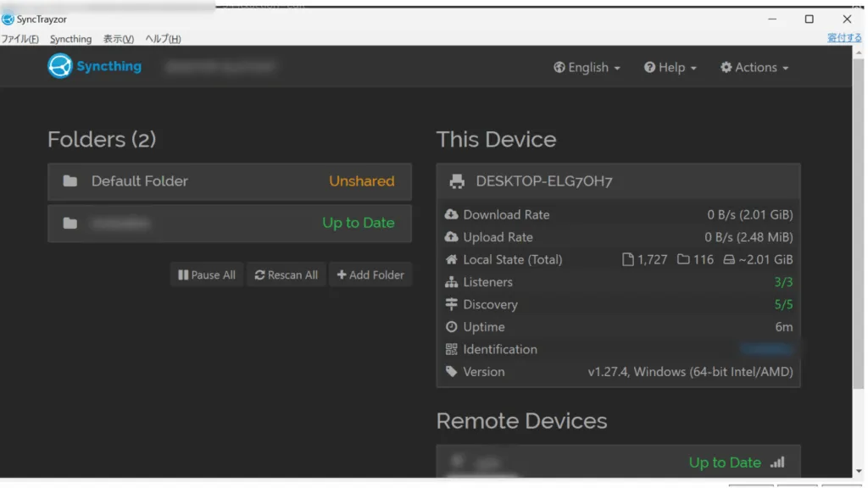Click the Unshared status text

[x=361, y=181]
